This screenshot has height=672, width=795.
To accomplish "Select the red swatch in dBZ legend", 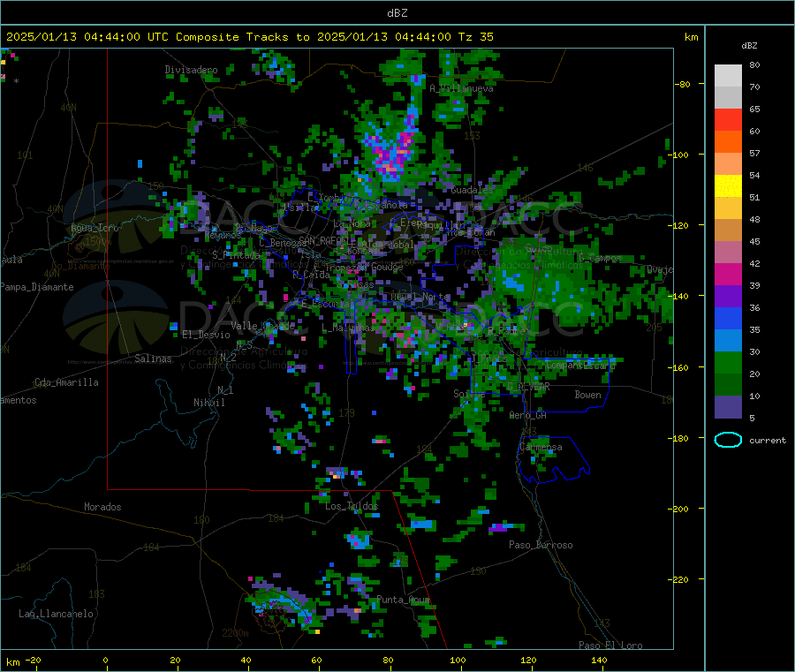I will pyautogui.click(x=728, y=119).
